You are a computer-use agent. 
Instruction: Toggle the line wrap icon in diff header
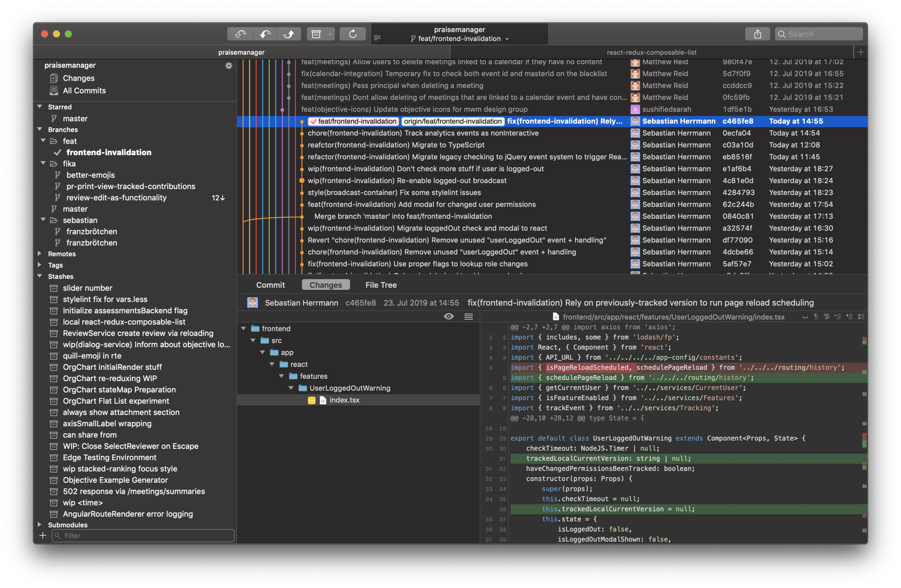click(827, 317)
